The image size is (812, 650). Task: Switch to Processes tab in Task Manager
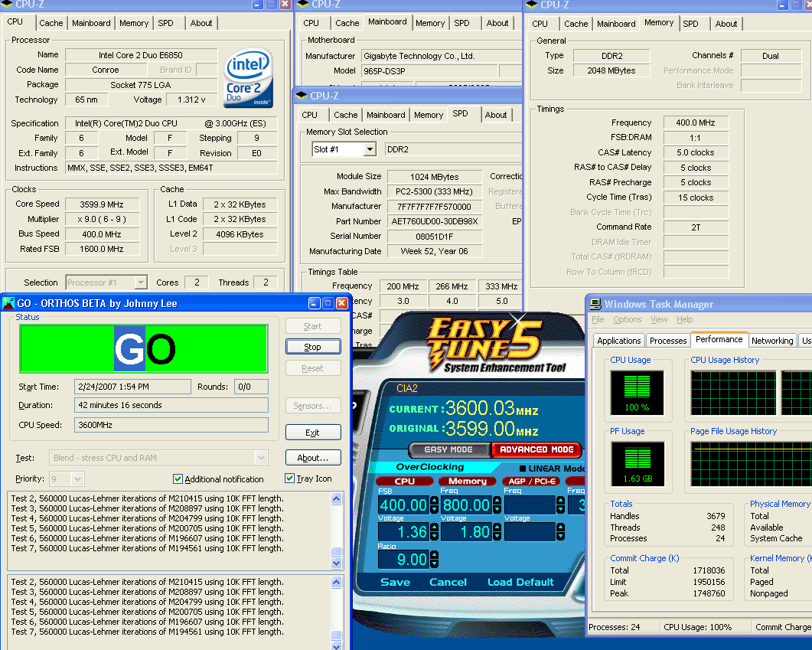pos(667,341)
